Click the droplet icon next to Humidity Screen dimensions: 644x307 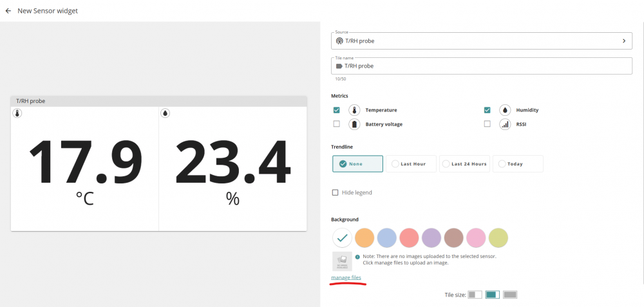505,110
